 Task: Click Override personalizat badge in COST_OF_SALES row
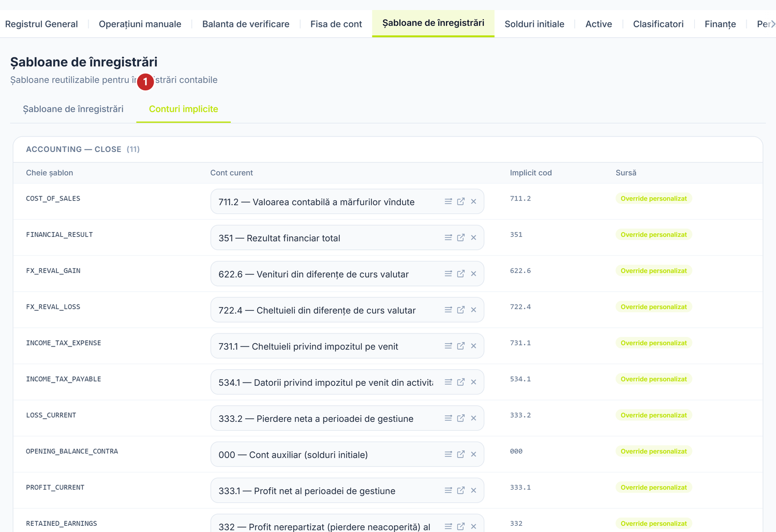653,199
